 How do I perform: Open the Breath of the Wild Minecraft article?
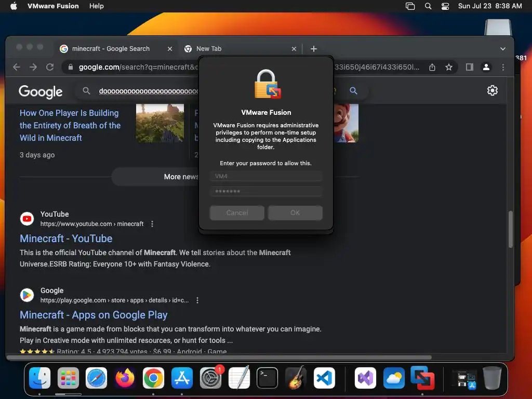70,125
